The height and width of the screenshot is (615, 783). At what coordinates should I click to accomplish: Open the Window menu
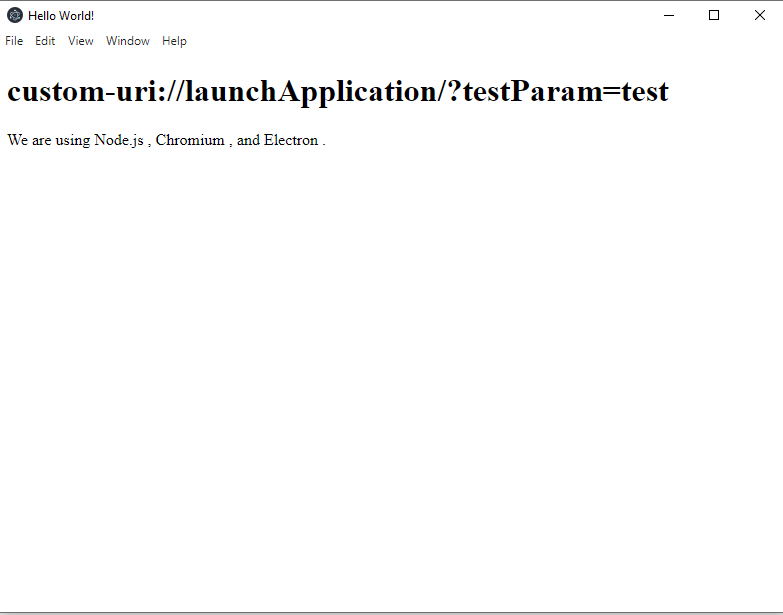click(x=128, y=41)
